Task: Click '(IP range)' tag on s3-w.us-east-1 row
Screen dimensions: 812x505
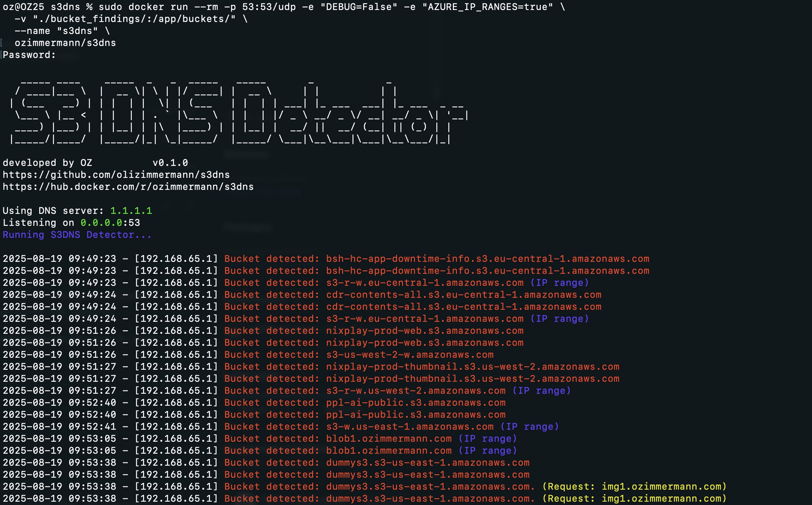Action: [x=529, y=426]
